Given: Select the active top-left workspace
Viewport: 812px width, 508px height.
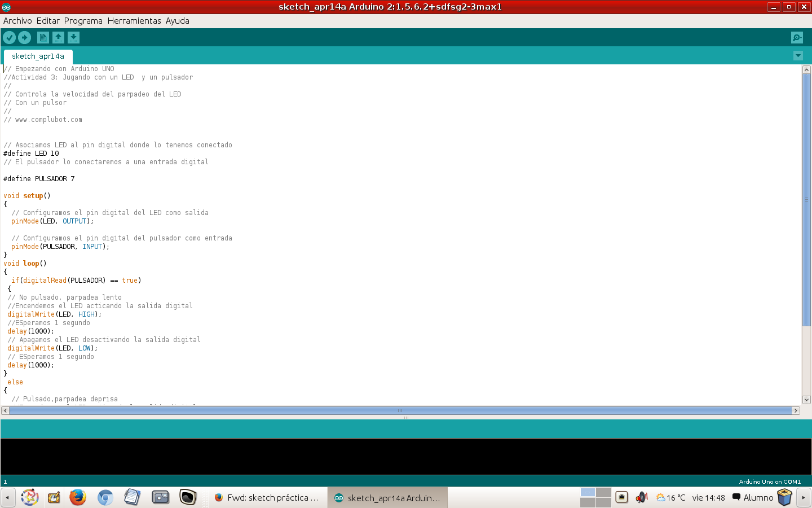Looking at the screenshot, I should pos(588,492).
